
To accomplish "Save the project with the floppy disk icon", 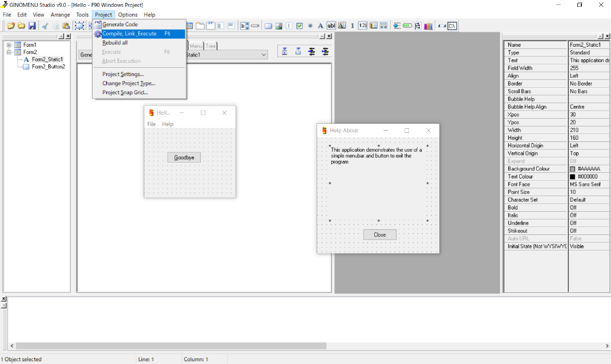I will (x=32, y=26).
